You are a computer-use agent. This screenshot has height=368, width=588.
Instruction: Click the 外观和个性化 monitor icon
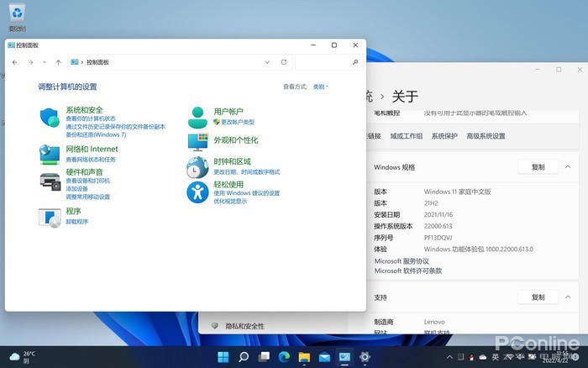tap(197, 140)
